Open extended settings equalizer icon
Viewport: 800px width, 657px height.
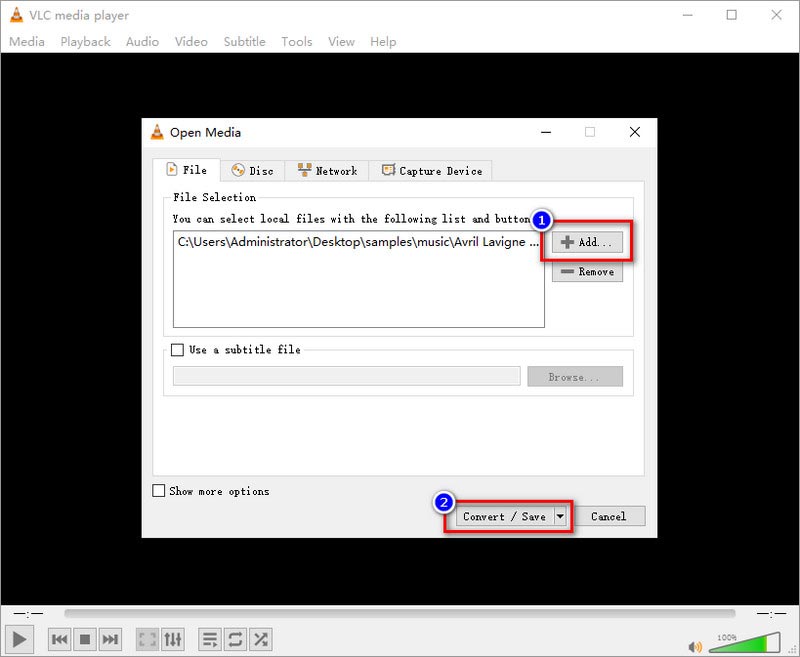[x=173, y=639]
